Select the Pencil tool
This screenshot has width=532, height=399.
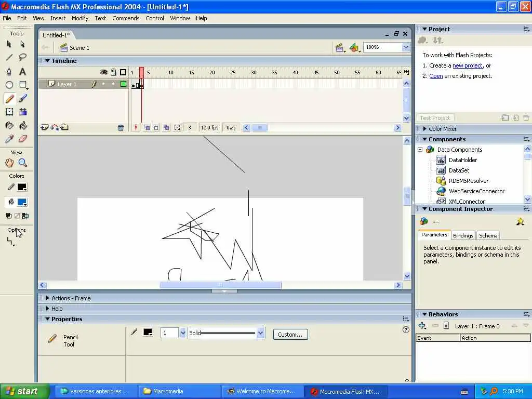(9, 98)
